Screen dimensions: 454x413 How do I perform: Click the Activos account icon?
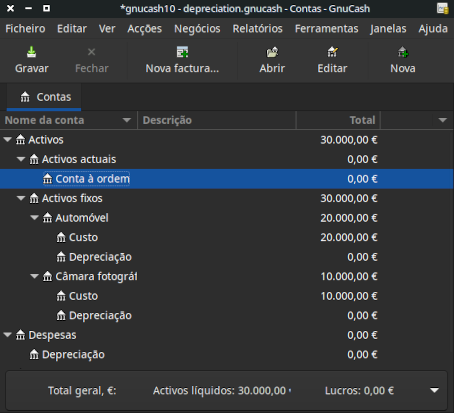coord(20,140)
